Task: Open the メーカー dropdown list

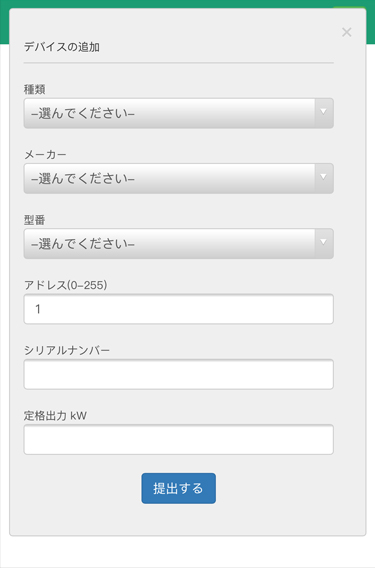Action: [179, 178]
